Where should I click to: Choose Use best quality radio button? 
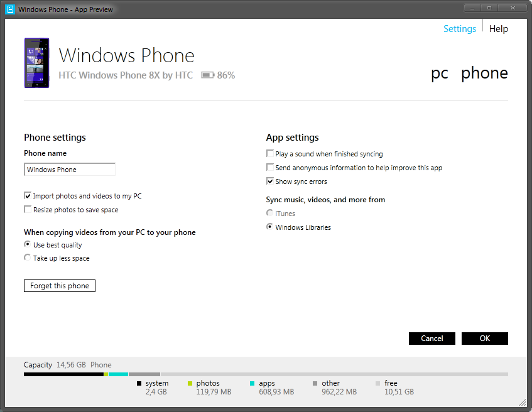pyautogui.click(x=28, y=245)
